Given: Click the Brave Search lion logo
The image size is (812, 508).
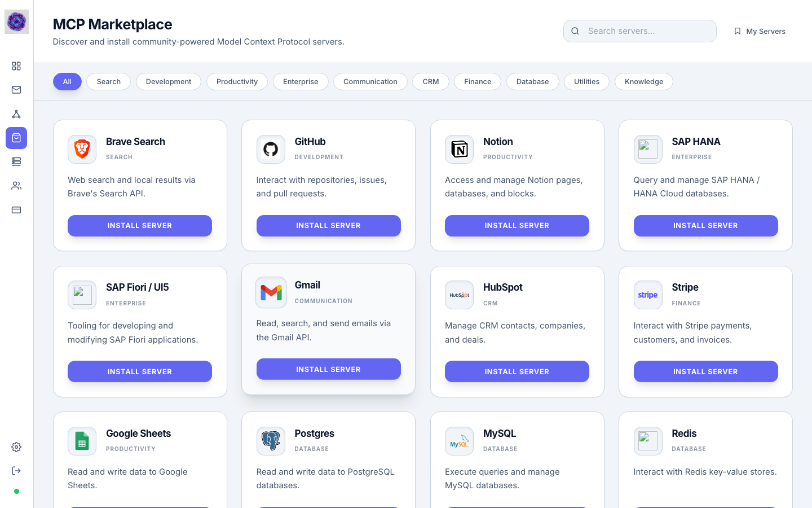Looking at the screenshot, I should (x=82, y=149).
